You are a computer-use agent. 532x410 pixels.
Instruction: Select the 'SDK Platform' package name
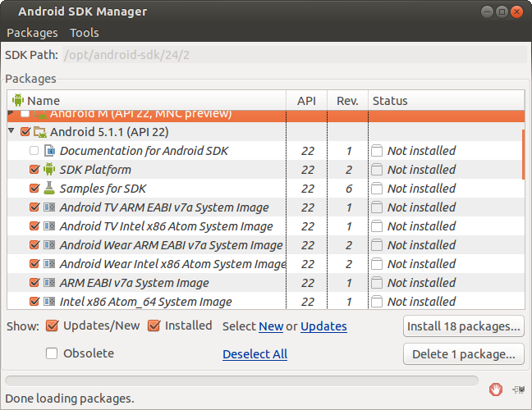click(95, 170)
